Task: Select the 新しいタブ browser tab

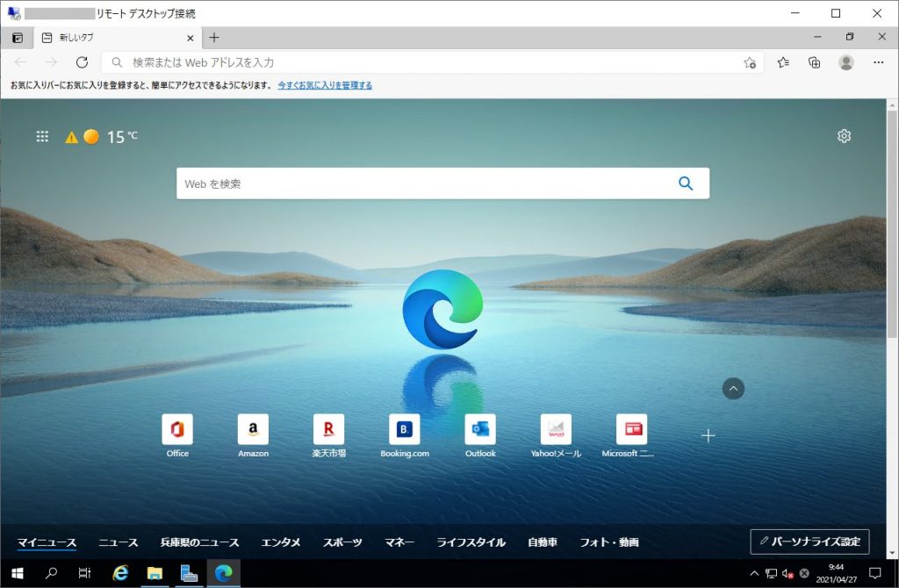Action: 117,38
